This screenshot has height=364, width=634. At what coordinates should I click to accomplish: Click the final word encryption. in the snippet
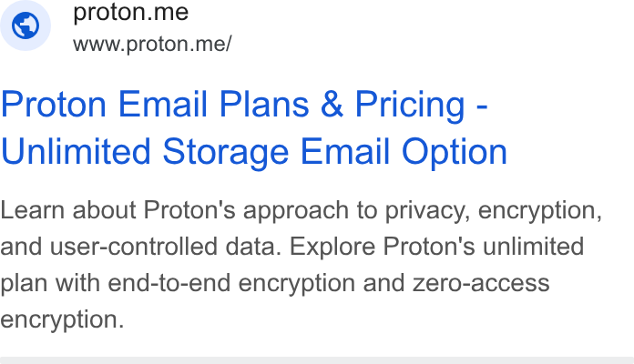point(62,320)
